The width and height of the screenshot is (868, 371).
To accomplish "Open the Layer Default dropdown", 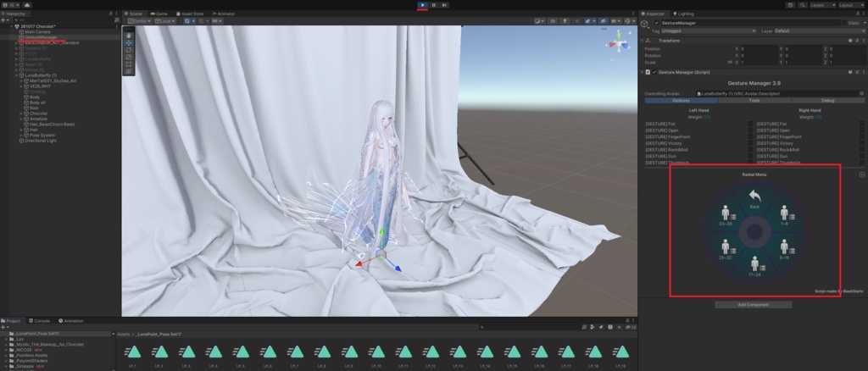I will point(820,31).
